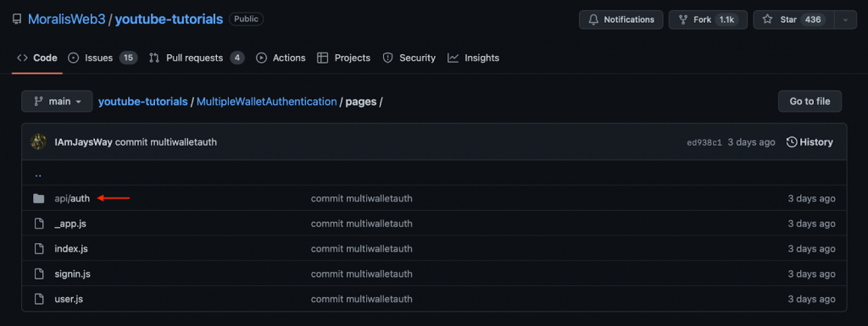Click the file icon beside signin.js
Screen dimensions: 868x326
click(x=39, y=274)
